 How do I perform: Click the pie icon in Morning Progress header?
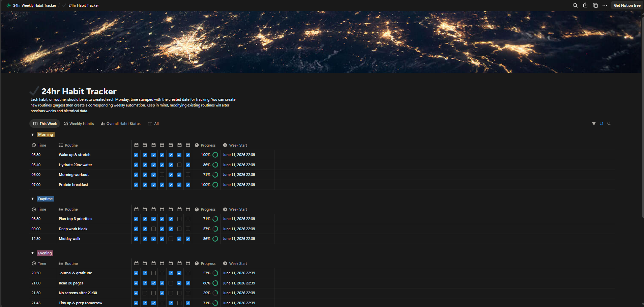coord(197,145)
